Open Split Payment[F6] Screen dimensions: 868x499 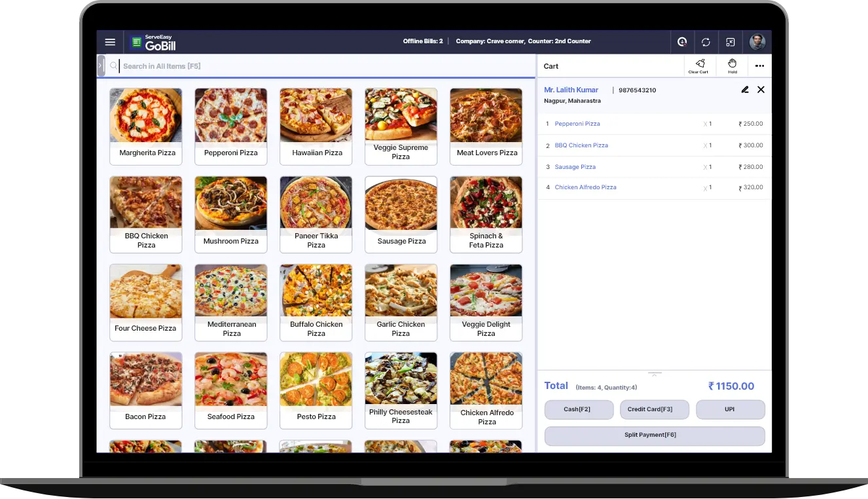pos(654,435)
